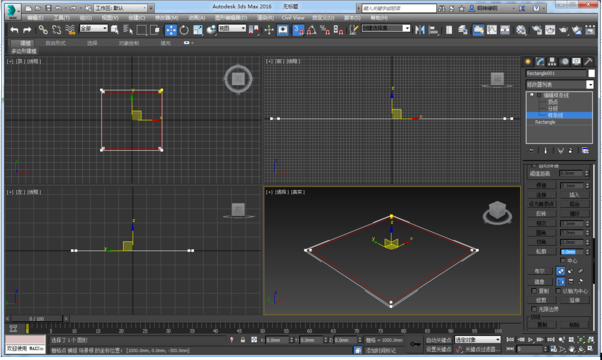Image resolution: width=602 pixels, height=360 pixels.
Task: Switch to the Hierarchy command panel tab
Action: coord(552,61)
